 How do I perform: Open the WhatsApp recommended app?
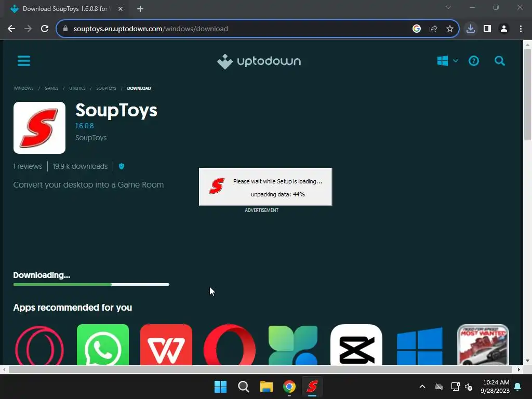(x=103, y=345)
